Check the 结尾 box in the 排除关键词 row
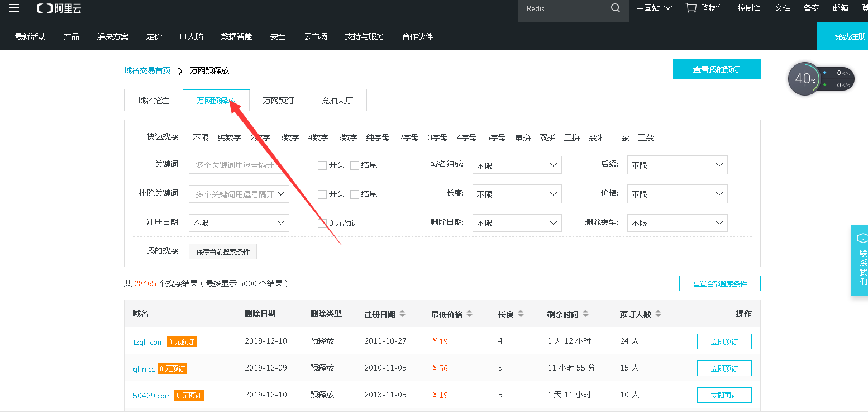 [355, 194]
